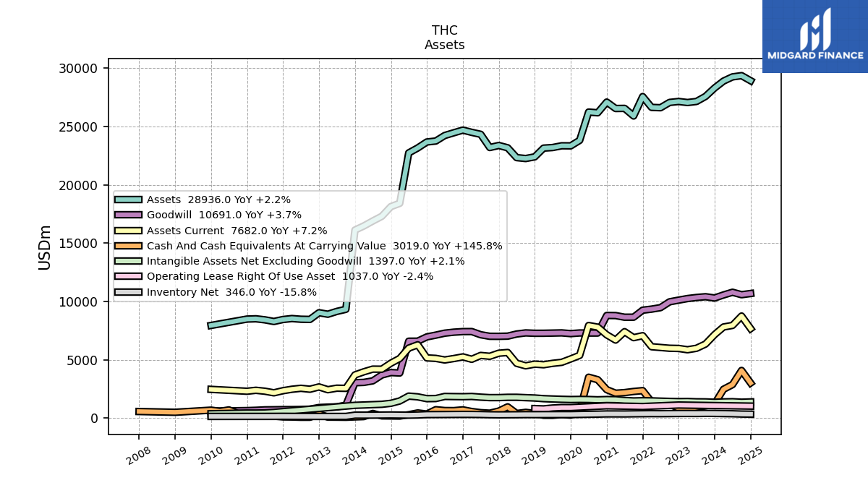Click the 2016 x-axis tick label
This screenshot has width=868, height=488.
click(x=426, y=455)
